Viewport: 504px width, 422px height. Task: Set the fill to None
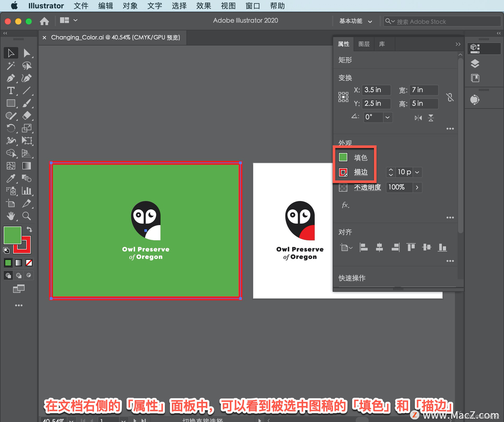29,263
